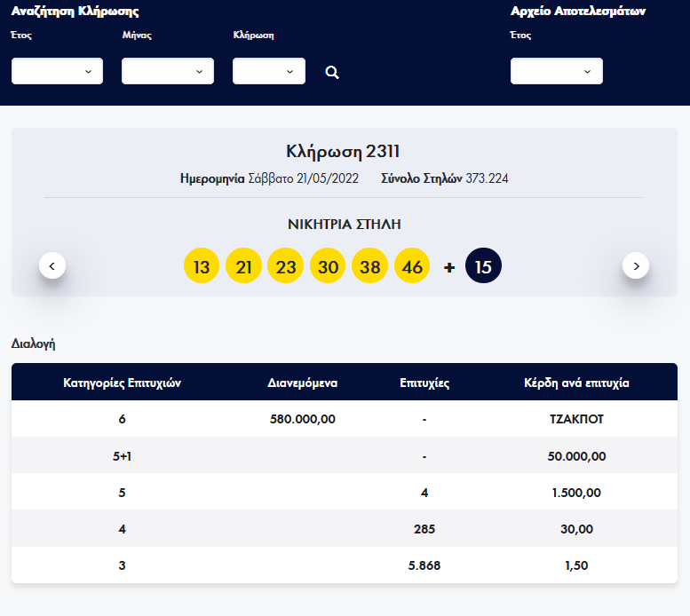Click the ΤΖΑΚΠΟΤ cell in table
The image size is (690, 616).
click(577, 419)
